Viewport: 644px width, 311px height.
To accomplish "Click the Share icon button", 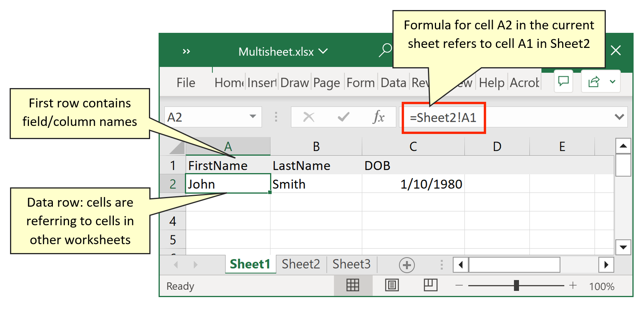I will coord(594,82).
